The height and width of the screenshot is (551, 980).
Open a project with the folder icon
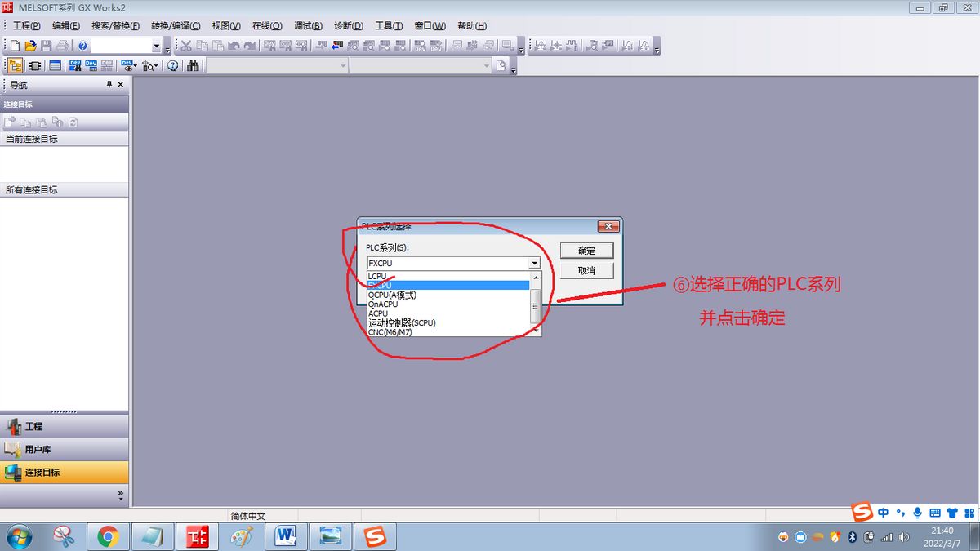[30, 47]
